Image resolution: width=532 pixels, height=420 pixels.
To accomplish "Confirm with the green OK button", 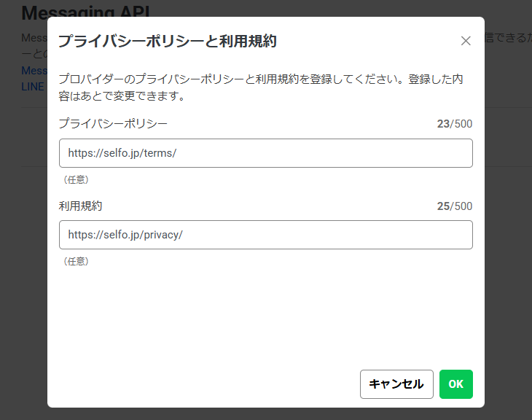I will (455, 384).
